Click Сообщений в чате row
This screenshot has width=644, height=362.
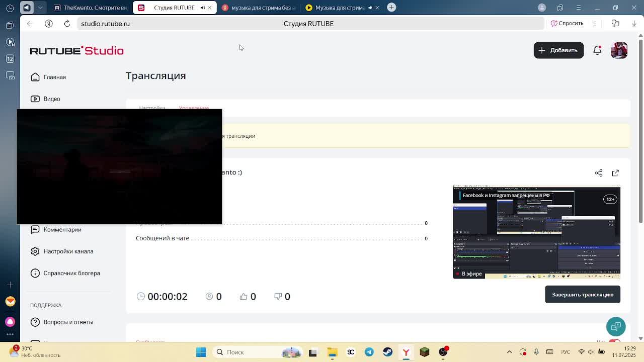[282, 238]
